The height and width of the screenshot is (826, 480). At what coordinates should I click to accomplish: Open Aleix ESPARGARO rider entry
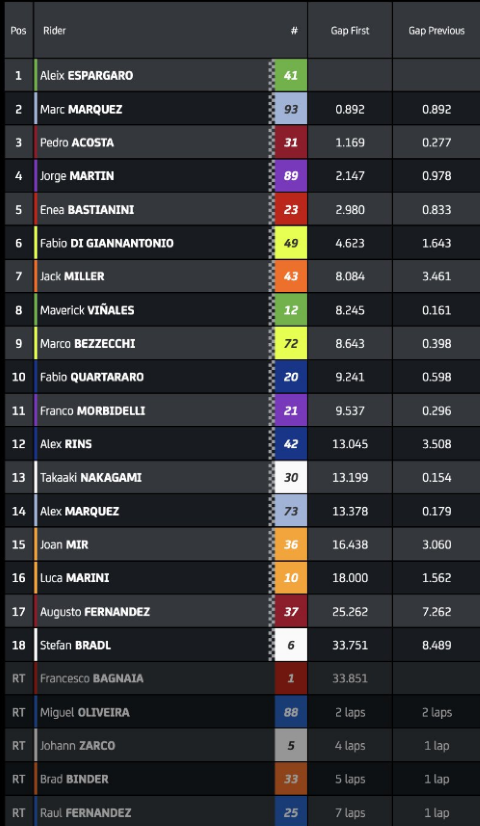point(86,75)
